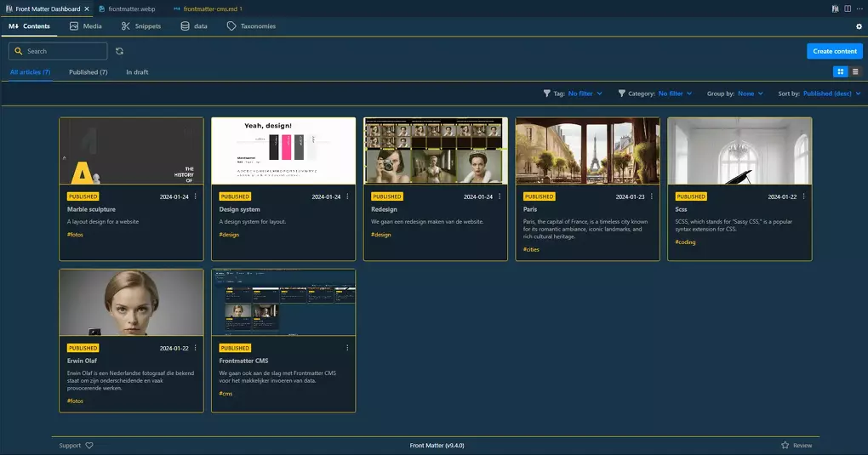Open the Erwin Olaf article title
This screenshot has height=455, width=868.
82,361
